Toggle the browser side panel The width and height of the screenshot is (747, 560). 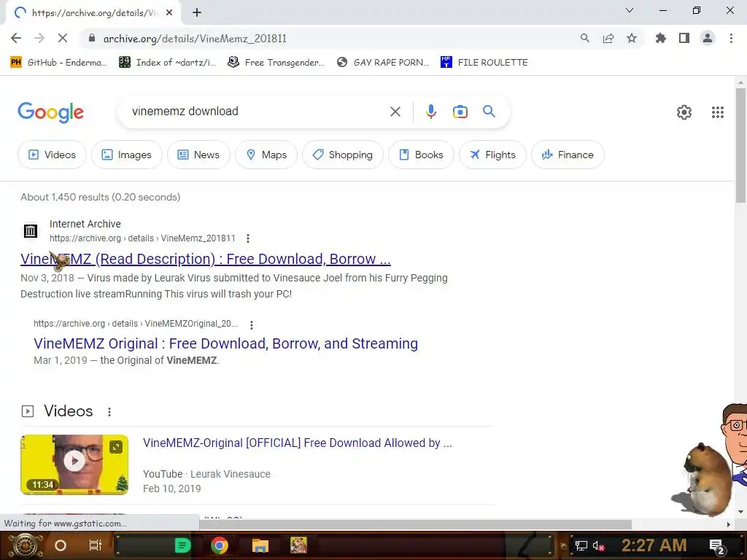pos(684,38)
